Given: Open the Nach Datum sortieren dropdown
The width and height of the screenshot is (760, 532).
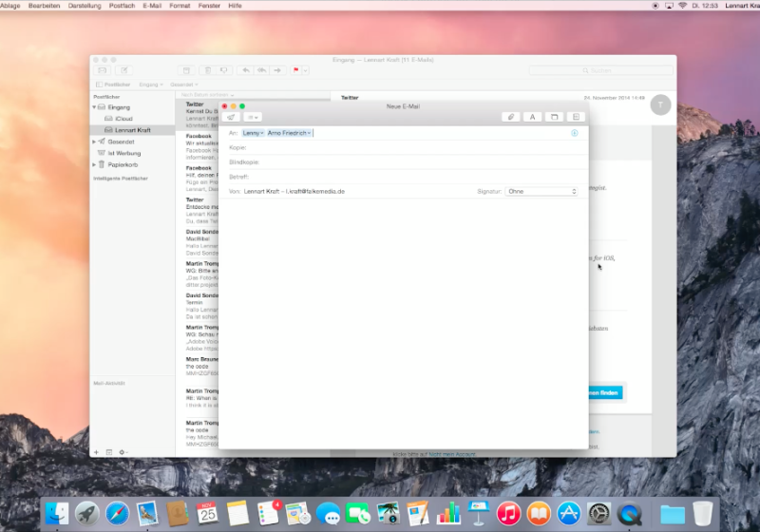Looking at the screenshot, I should click(x=207, y=95).
